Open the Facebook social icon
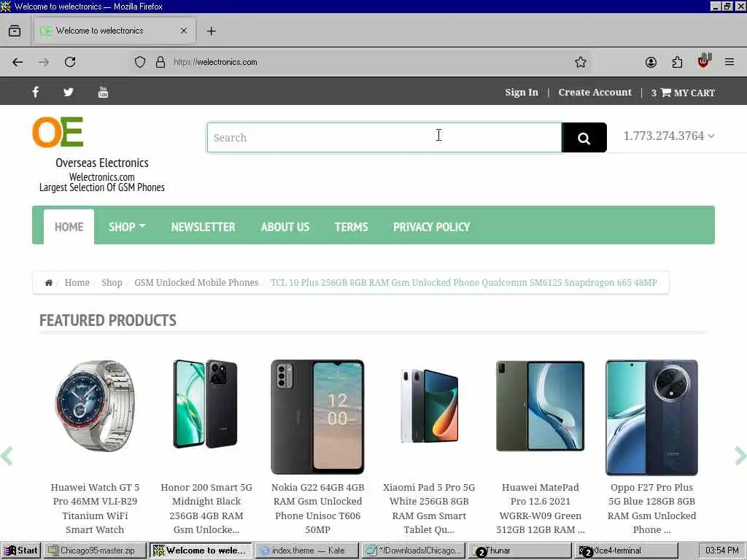 (36, 92)
